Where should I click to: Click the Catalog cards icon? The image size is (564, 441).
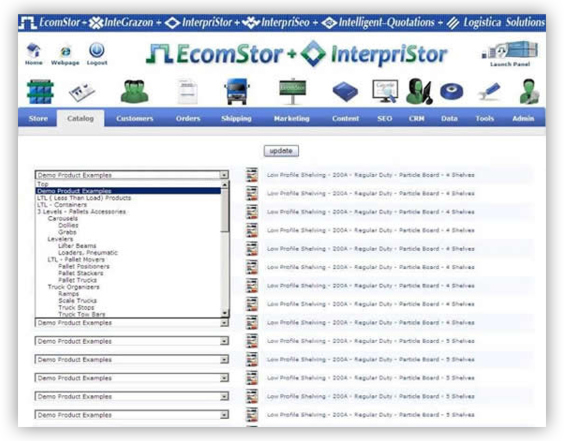[x=82, y=92]
